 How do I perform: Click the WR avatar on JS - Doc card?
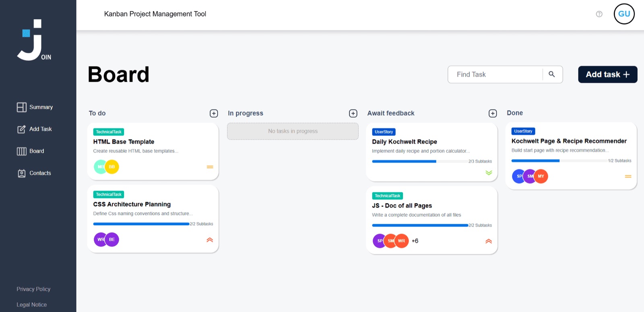[402, 241]
